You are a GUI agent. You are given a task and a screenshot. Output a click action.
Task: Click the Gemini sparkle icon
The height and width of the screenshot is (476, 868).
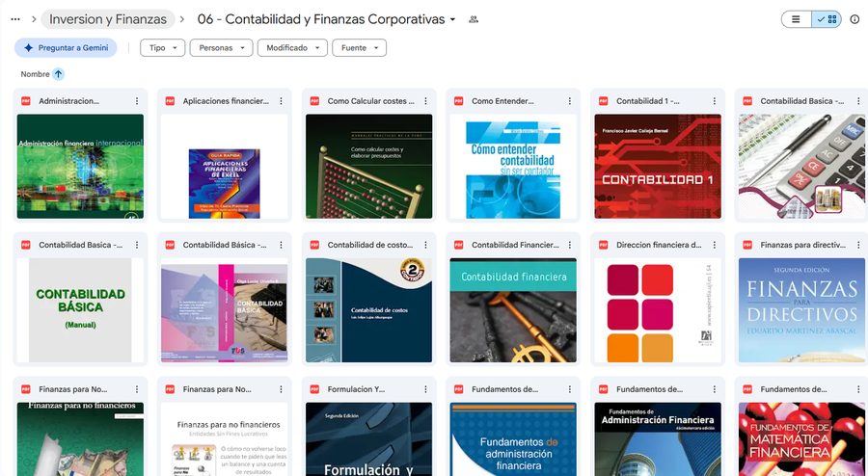[29, 48]
